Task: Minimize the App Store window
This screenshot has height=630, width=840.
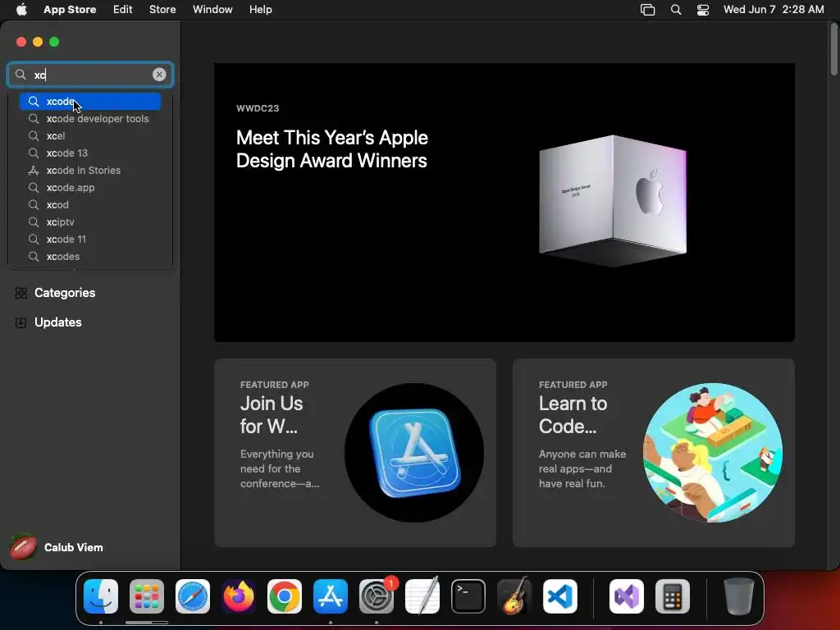Action: (38, 42)
